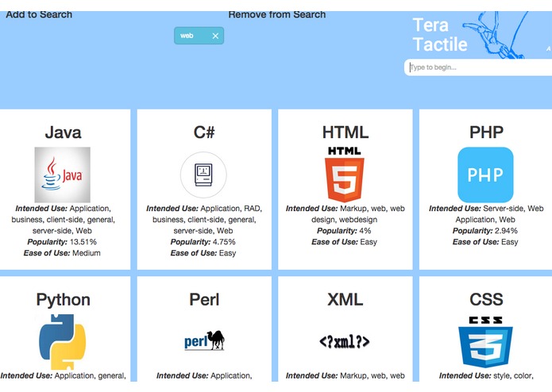Click the Add to Search heading
The image size is (552, 392).
coord(39,14)
